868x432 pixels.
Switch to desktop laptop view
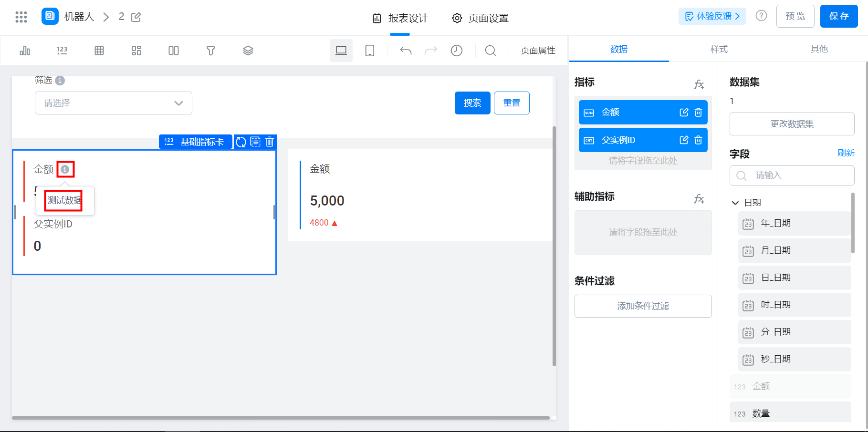click(341, 51)
